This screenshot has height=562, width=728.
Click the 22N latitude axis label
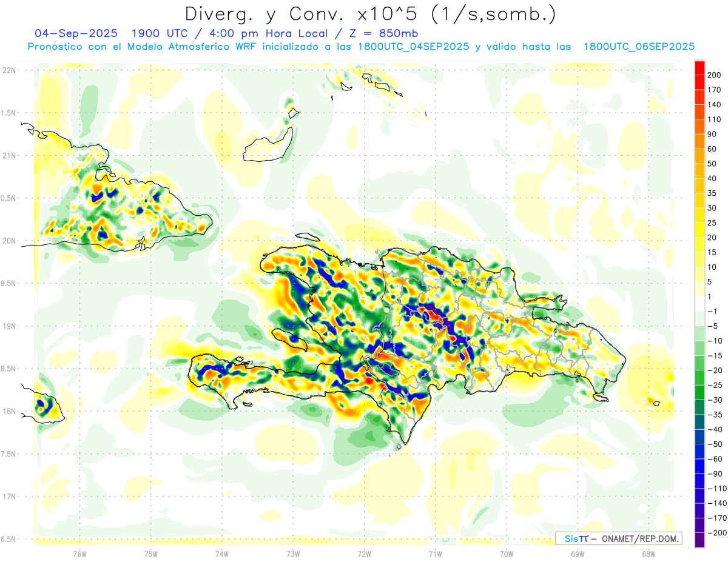click(x=9, y=70)
